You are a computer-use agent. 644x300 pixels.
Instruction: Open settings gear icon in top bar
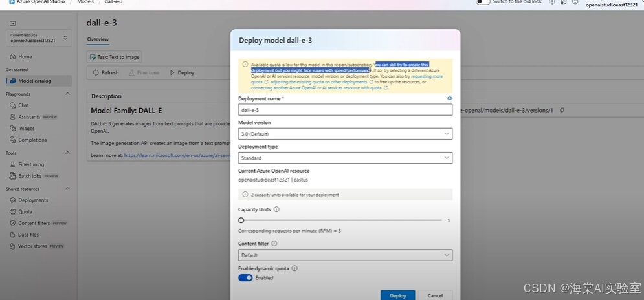click(x=552, y=2)
